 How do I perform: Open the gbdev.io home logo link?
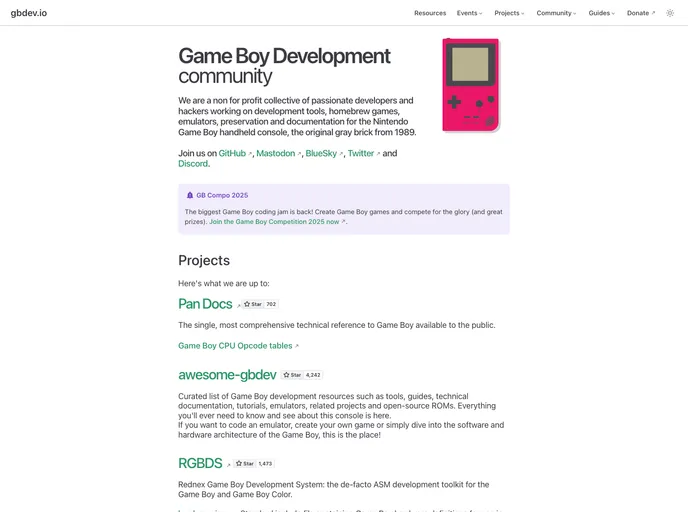pyautogui.click(x=29, y=13)
